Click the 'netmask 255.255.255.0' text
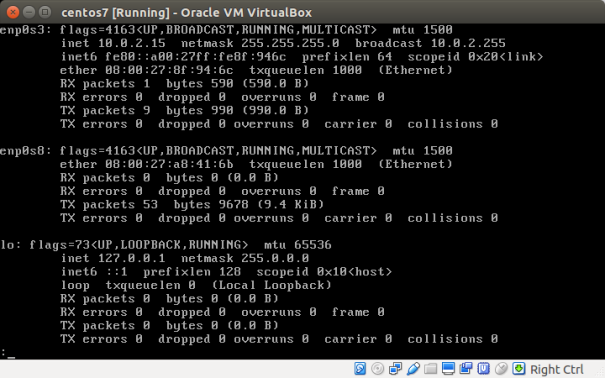 coord(260,43)
